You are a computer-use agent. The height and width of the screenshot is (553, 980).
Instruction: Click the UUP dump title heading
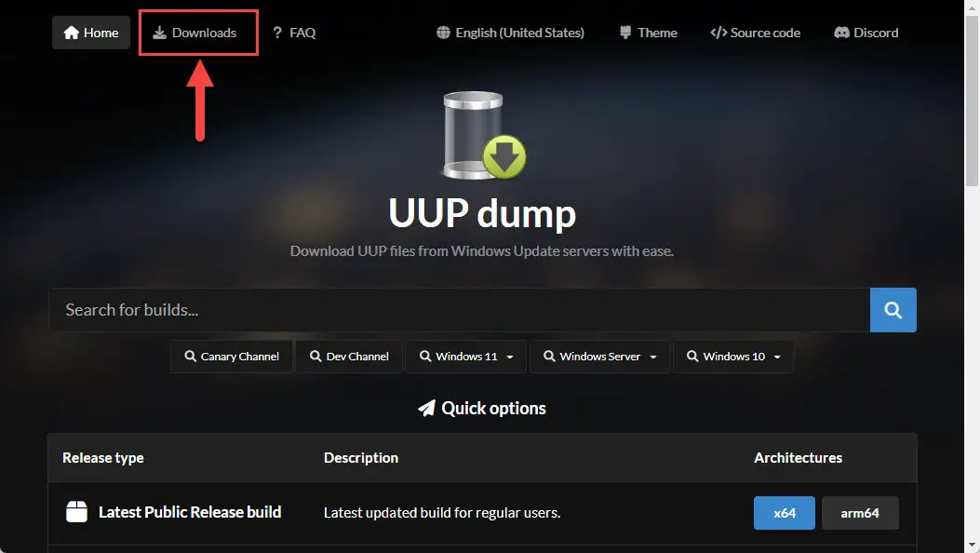point(482,214)
